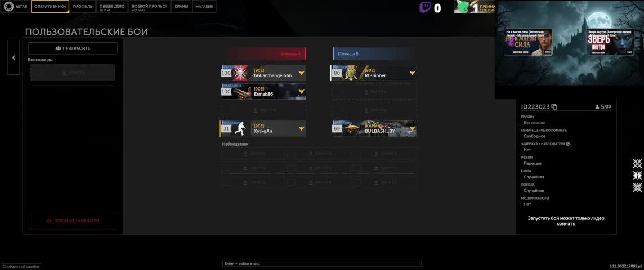Click the exit arrow icon on ПОКИНУТЬ КОМНАТУ

[x=50, y=220]
